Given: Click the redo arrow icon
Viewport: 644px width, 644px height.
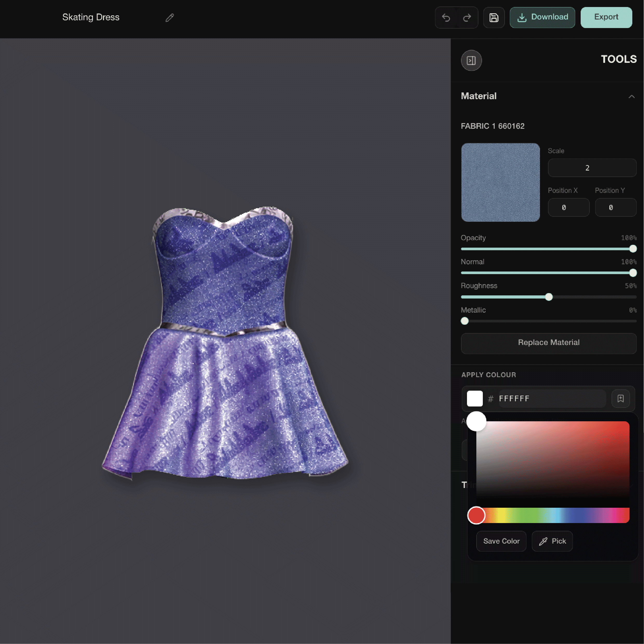Looking at the screenshot, I should (467, 18).
